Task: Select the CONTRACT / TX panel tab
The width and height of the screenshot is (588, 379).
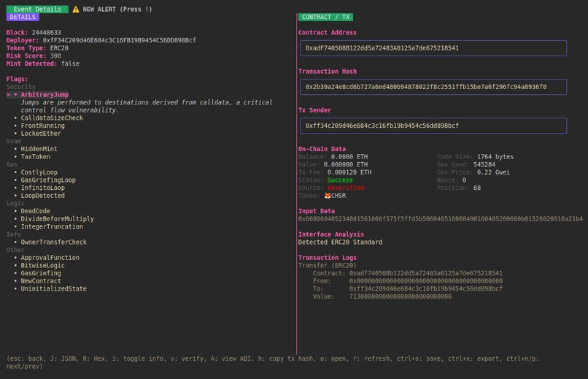Action: coord(325,18)
